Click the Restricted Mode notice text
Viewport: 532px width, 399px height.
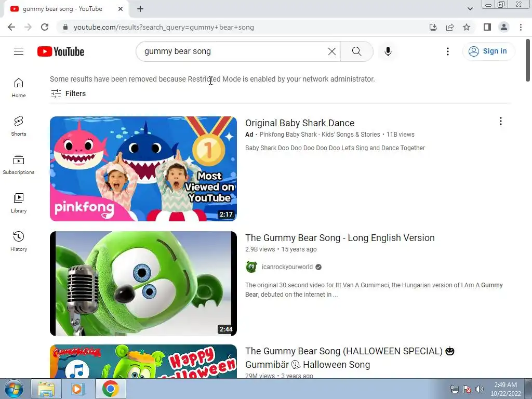click(x=212, y=79)
